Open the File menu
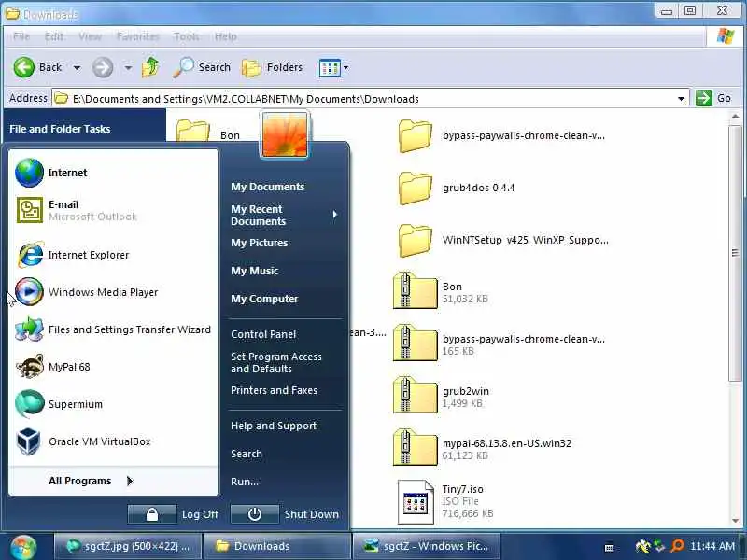This screenshot has height=560, width=747. (21, 36)
